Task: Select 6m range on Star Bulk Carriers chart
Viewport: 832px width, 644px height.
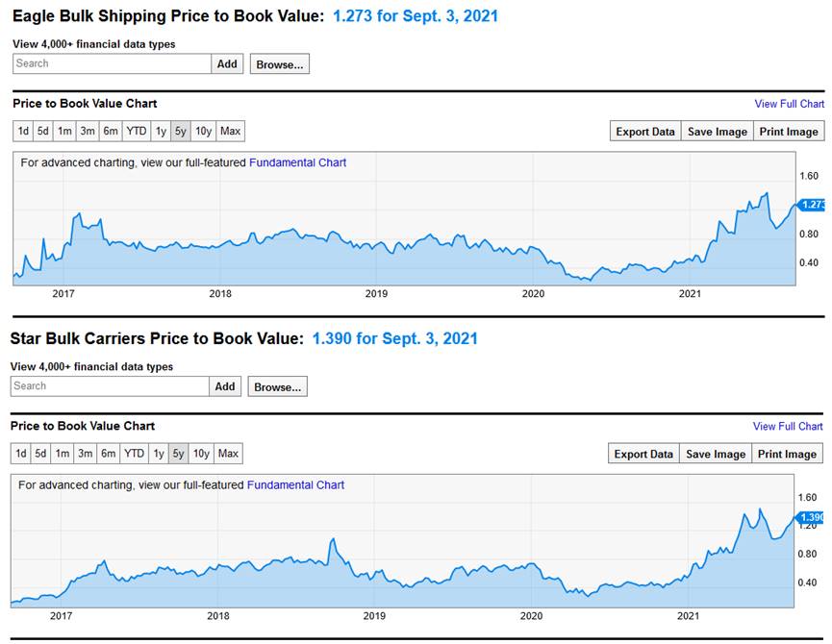Action: [109, 453]
